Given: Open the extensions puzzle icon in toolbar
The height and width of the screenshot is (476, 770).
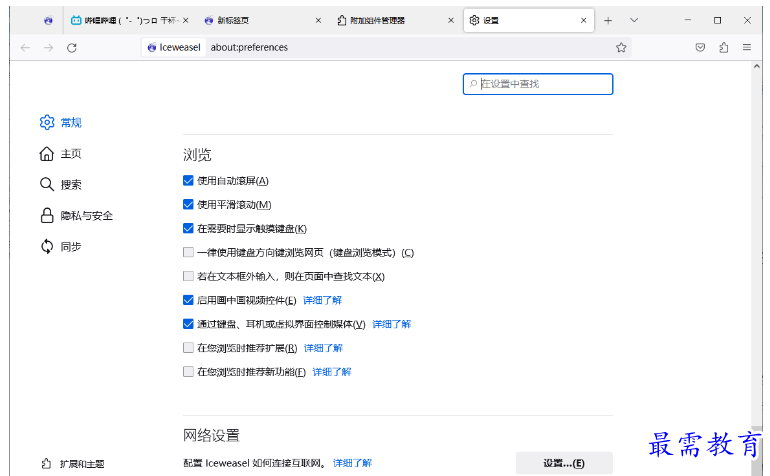Looking at the screenshot, I should pyautogui.click(x=723, y=47).
